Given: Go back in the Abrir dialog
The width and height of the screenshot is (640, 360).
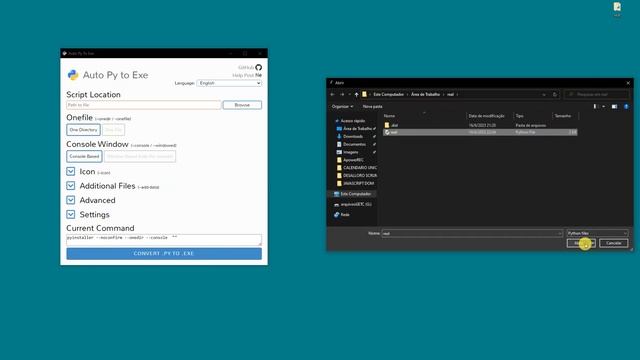Looking at the screenshot, I should pyautogui.click(x=333, y=94).
